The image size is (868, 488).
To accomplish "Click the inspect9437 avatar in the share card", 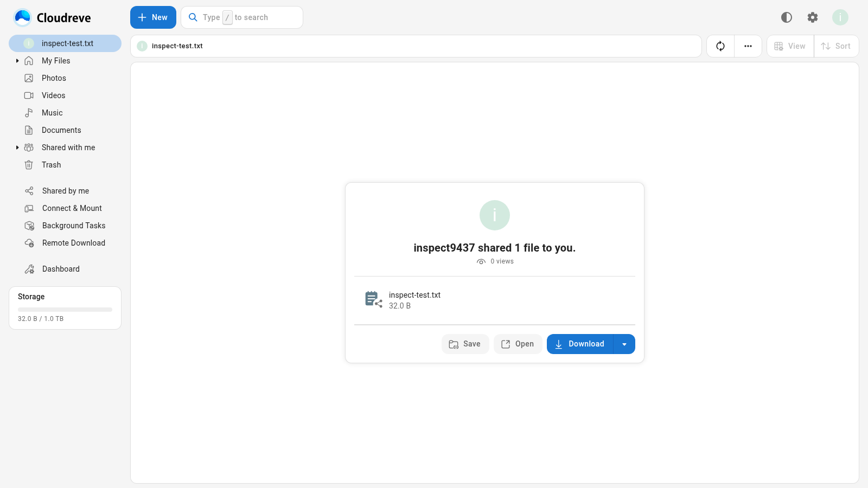I will click(x=495, y=215).
